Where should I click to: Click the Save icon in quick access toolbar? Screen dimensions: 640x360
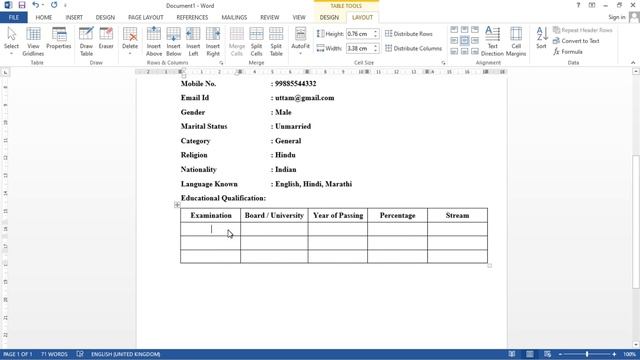click(22, 5)
